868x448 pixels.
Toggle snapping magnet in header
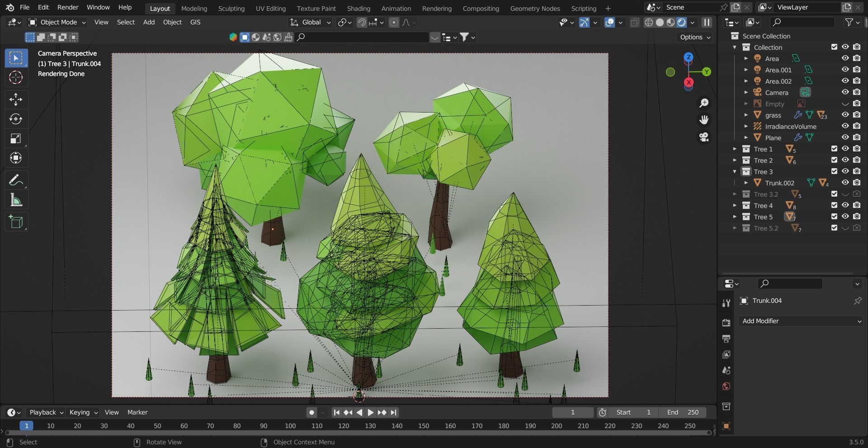pos(362,22)
